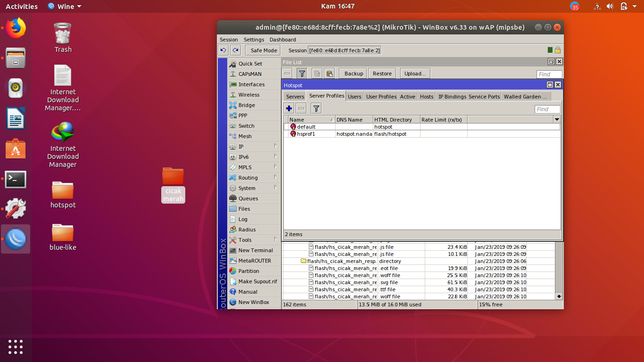Switch to the IP Bindings tab
The height and width of the screenshot is (362, 644).
point(452,96)
